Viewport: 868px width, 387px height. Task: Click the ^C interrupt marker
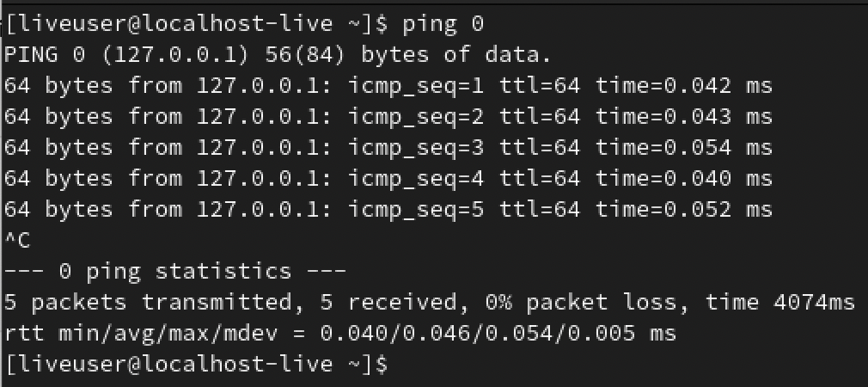click(x=17, y=241)
